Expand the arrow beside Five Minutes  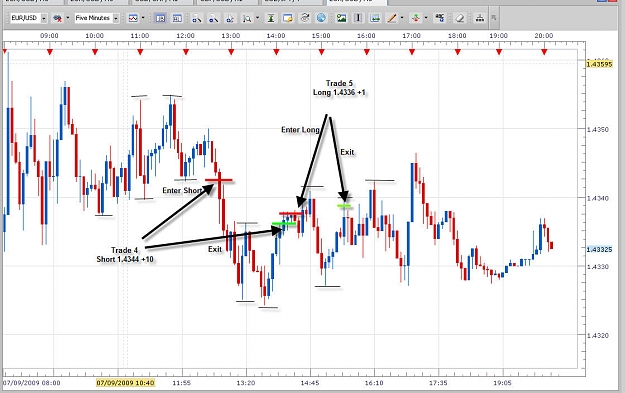pos(116,18)
